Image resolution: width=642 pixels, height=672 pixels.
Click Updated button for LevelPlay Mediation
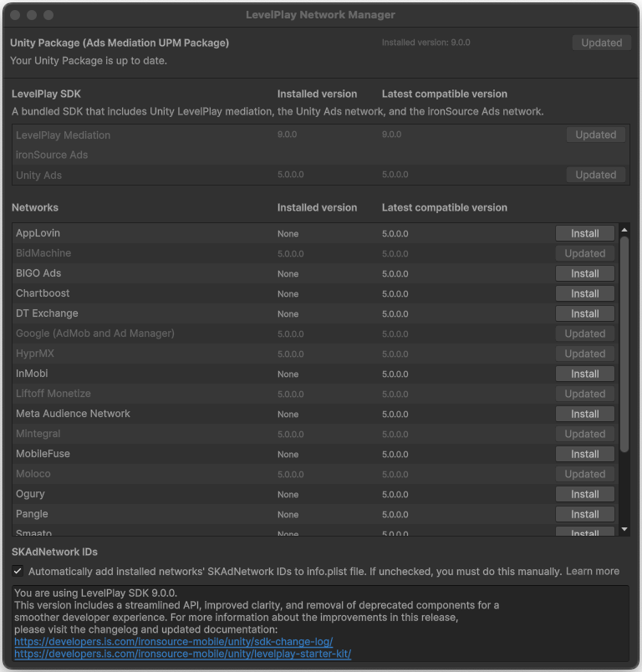point(595,135)
